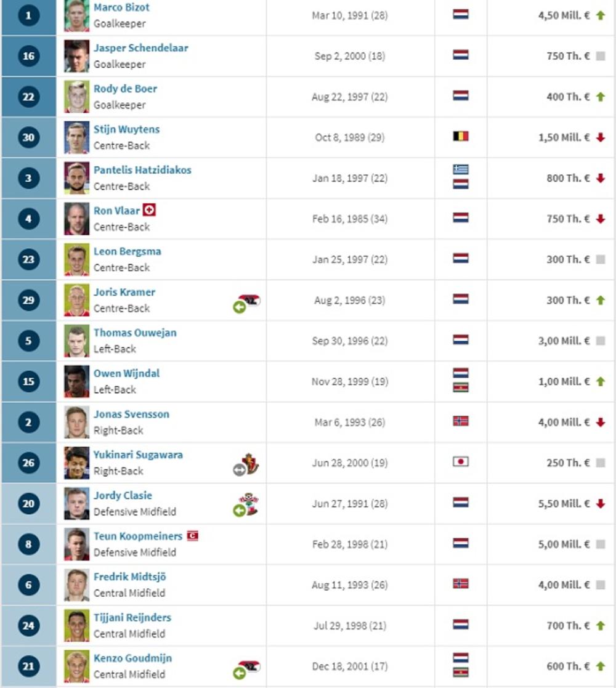Click Jasper Schendelaar's player photo
This screenshot has width=616, height=688.
point(76,56)
